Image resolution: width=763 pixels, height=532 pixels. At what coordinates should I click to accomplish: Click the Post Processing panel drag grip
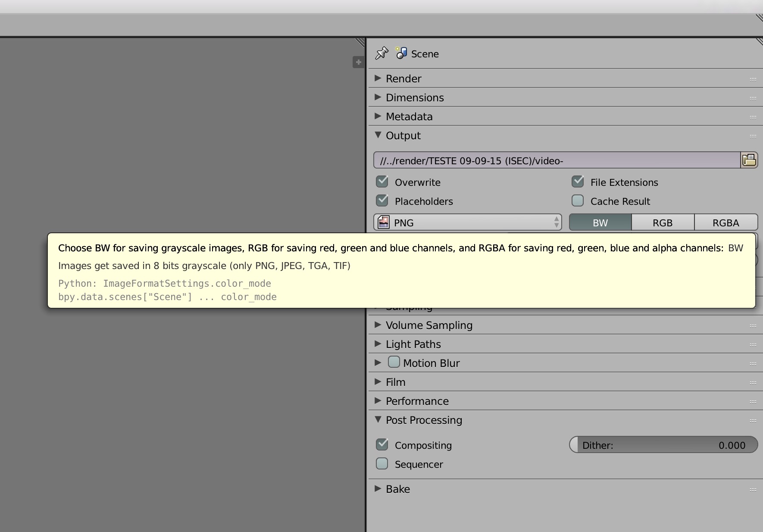pyautogui.click(x=753, y=421)
